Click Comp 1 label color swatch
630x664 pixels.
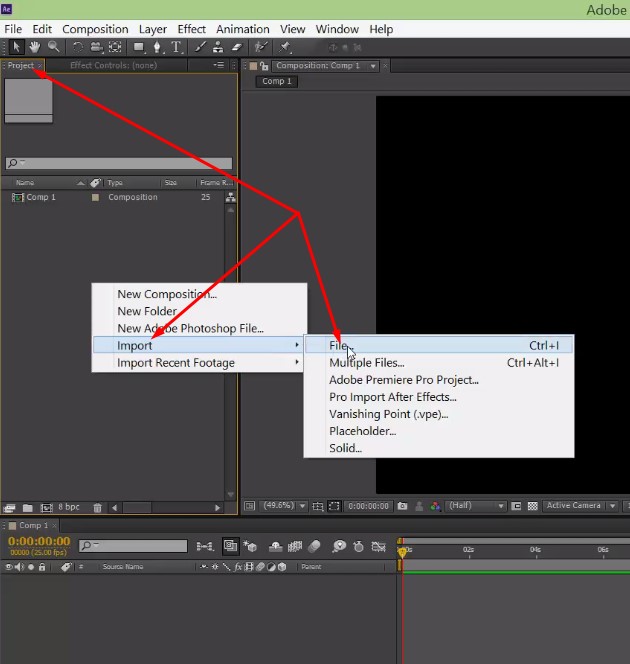[96, 197]
